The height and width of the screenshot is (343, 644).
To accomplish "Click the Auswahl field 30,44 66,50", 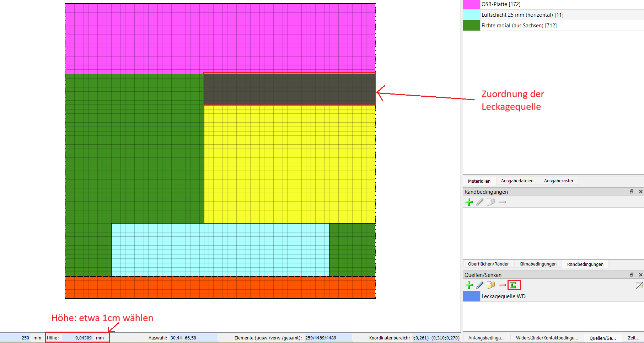I will pyautogui.click(x=194, y=338).
